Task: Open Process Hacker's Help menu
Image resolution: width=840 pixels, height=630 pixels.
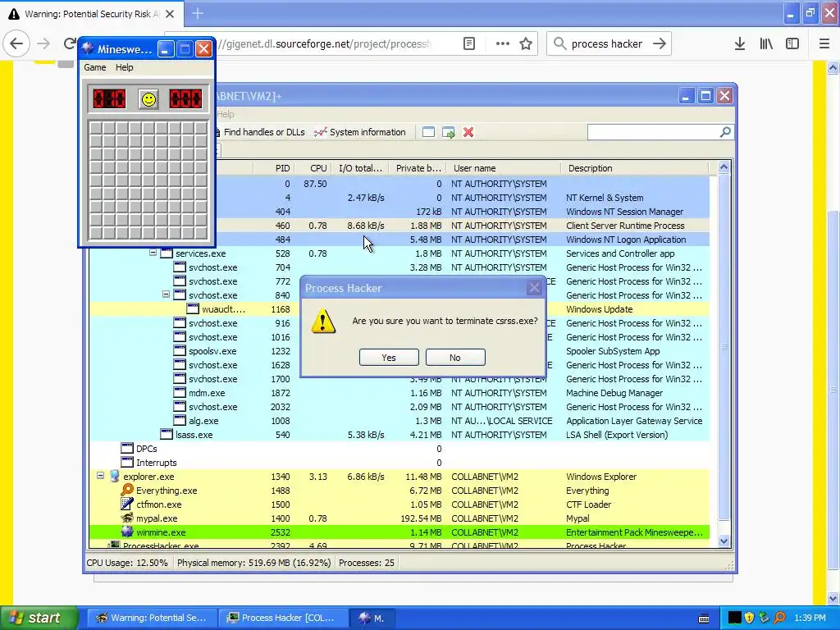Action: tap(226, 114)
